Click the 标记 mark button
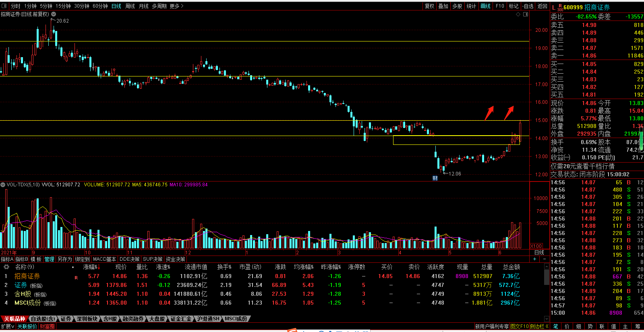The height and width of the screenshot is (332, 644). coord(514,6)
